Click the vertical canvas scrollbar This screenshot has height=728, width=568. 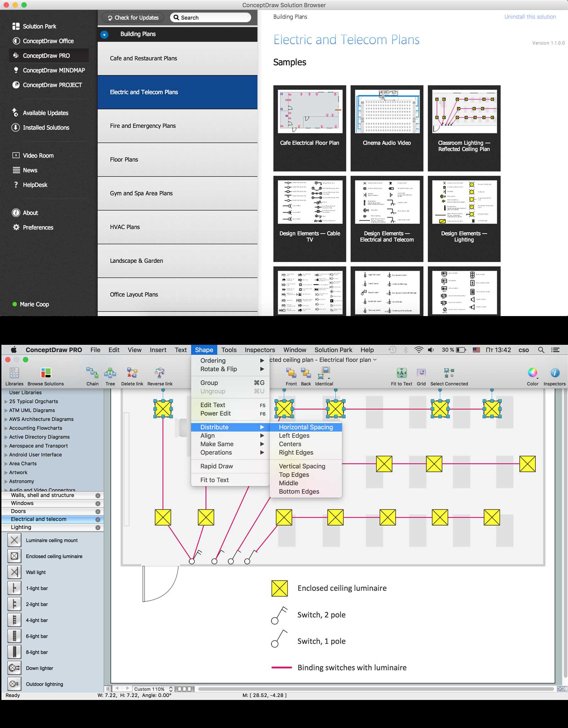[566, 533]
